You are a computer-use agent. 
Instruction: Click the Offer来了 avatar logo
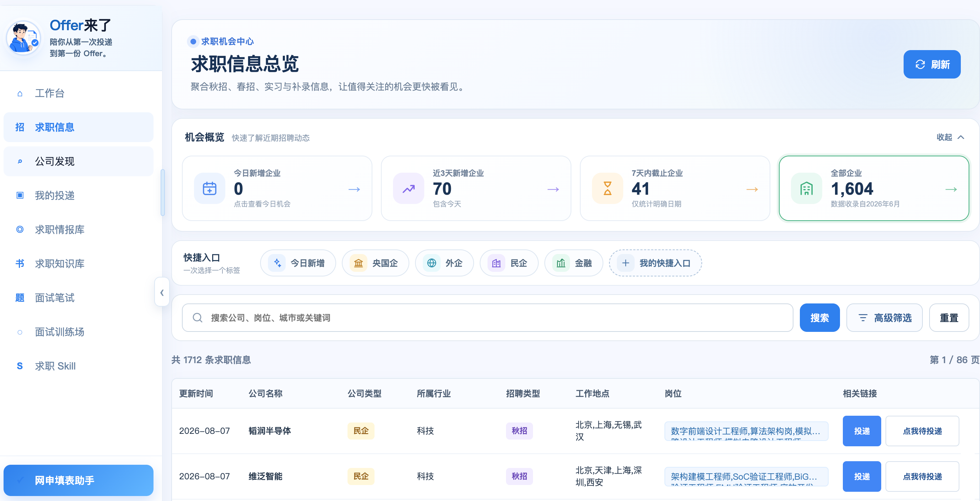[x=23, y=38]
